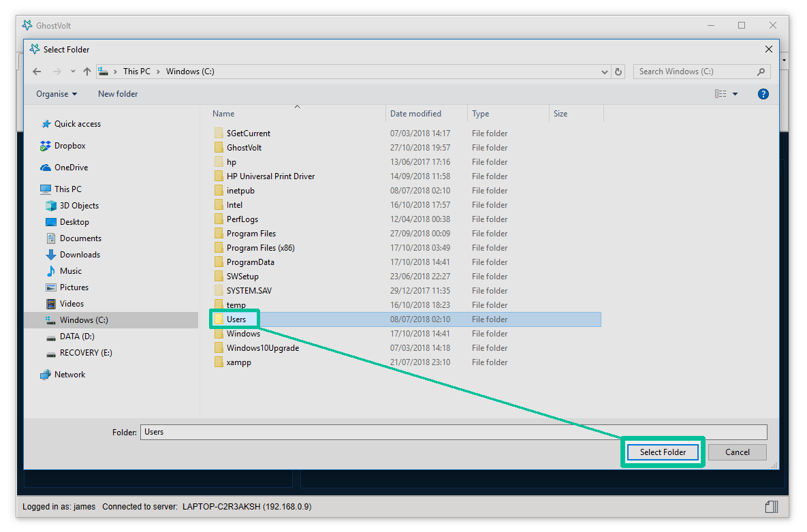Viewport: 807px width, 532px height.
Task: Select OneDrive in the sidebar
Action: point(71,168)
